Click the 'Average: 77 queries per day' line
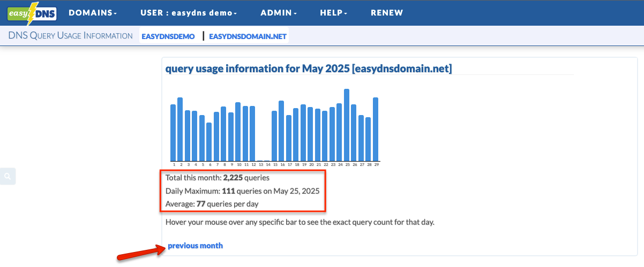The image size is (644, 267). (213, 204)
